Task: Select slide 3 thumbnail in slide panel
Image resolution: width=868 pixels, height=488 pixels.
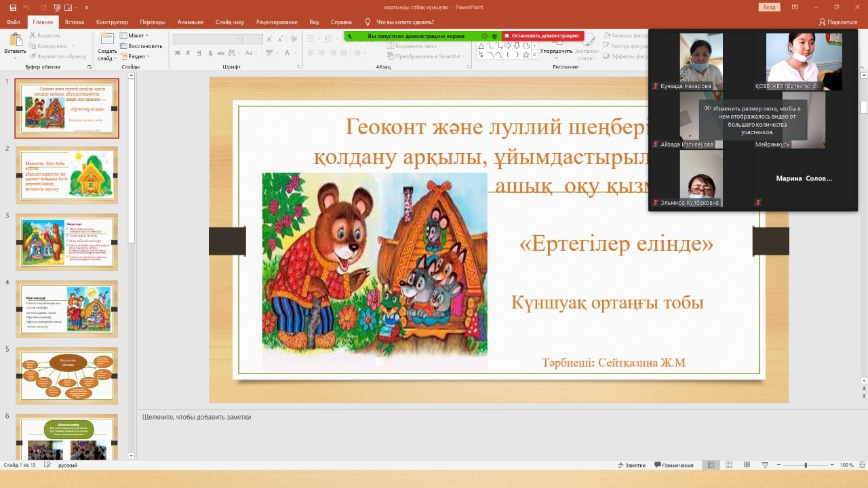Action: point(67,242)
